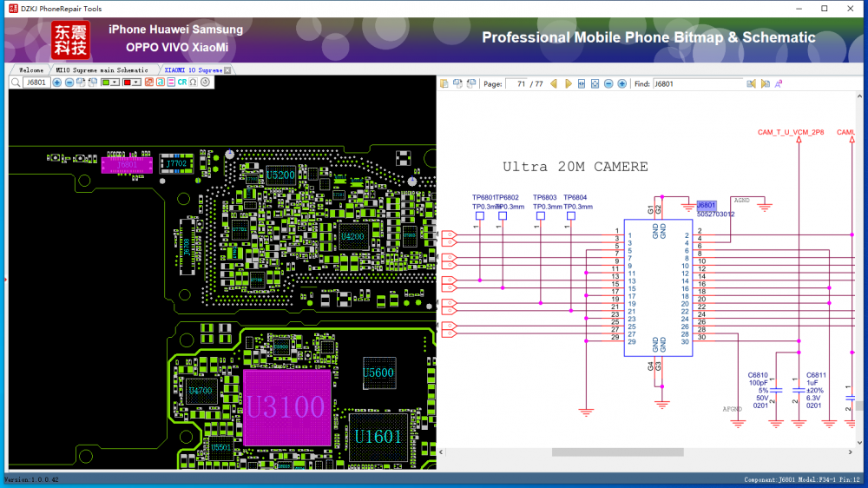Switch to the Welcome tab

pos(30,69)
